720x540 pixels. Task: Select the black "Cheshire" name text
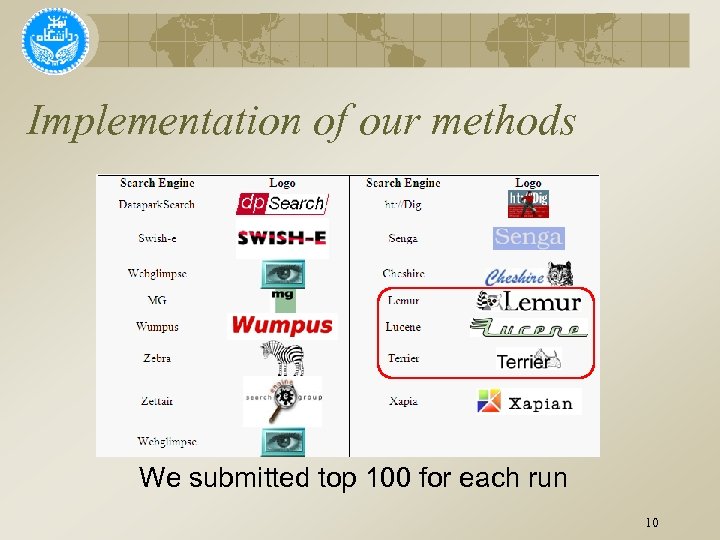403,274
